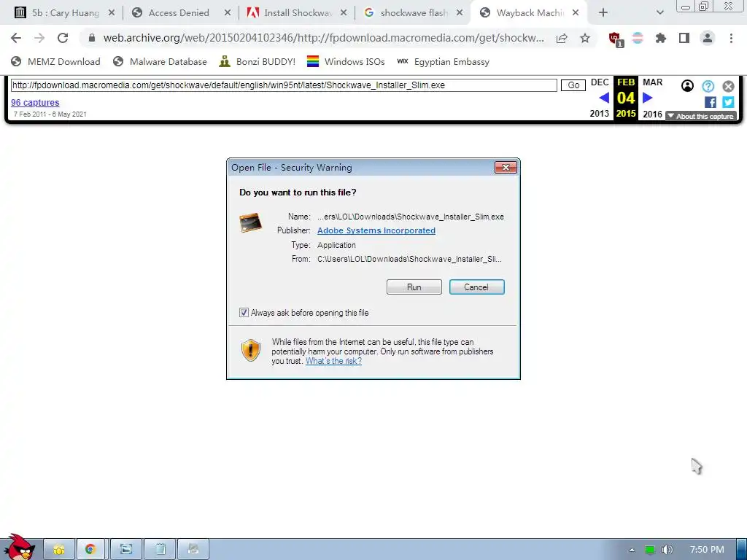Click the browser address bar URL
747x560 pixels.
[323, 38]
